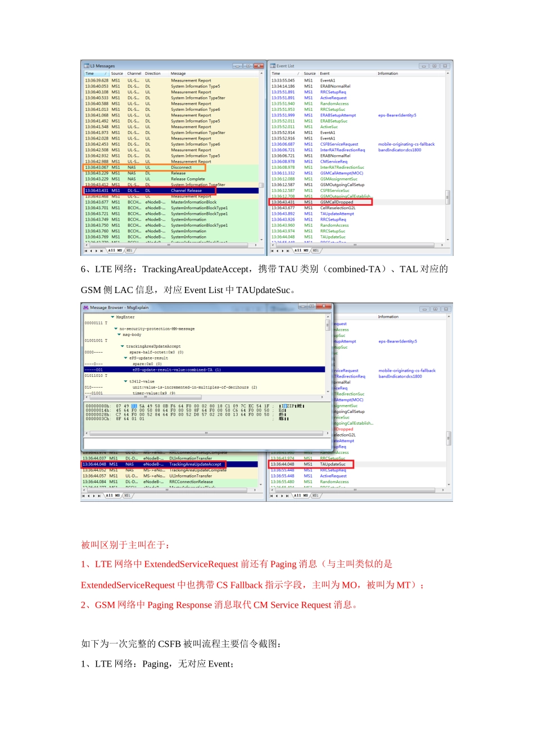Select the MasterInformationBlock row at 13:36:43.677
The height and width of the screenshot is (756, 534).
171,202
